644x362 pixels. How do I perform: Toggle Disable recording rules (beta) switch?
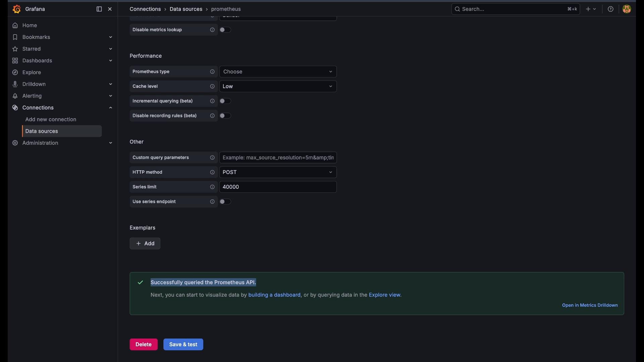pyautogui.click(x=225, y=116)
